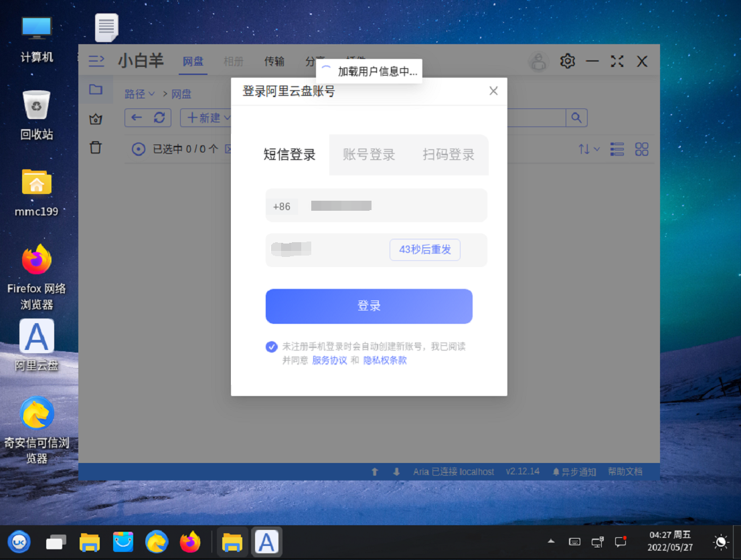This screenshot has height=560, width=741.
Task: Open Firefox 网络浏览器 desktop icon
Action: [x=36, y=278]
